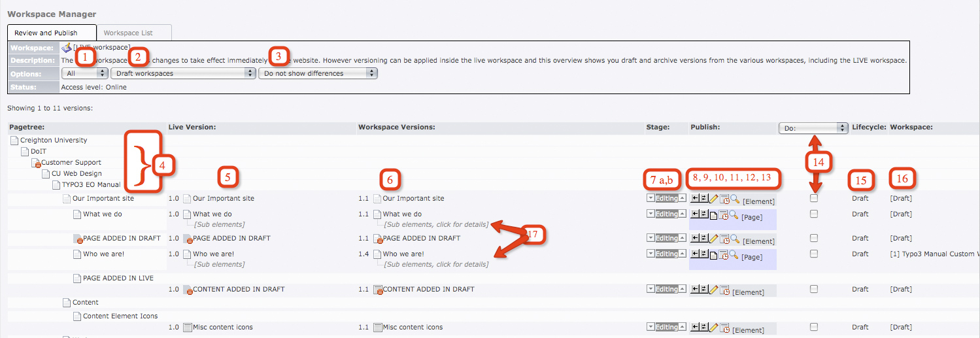The height and width of the screenshot is (338, 980).
Task: Tick the checkbox for Our Important site row
Action: tap(814, 198)
